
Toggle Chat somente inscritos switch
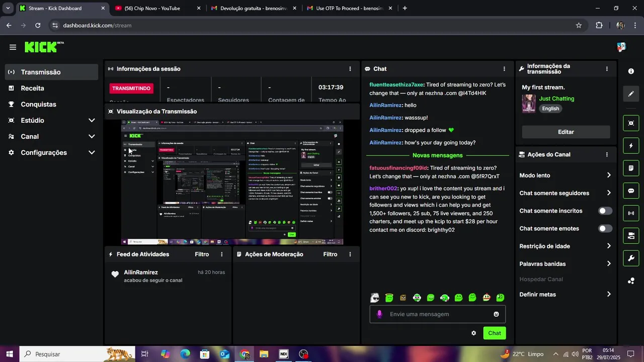[x=605, y=211]
